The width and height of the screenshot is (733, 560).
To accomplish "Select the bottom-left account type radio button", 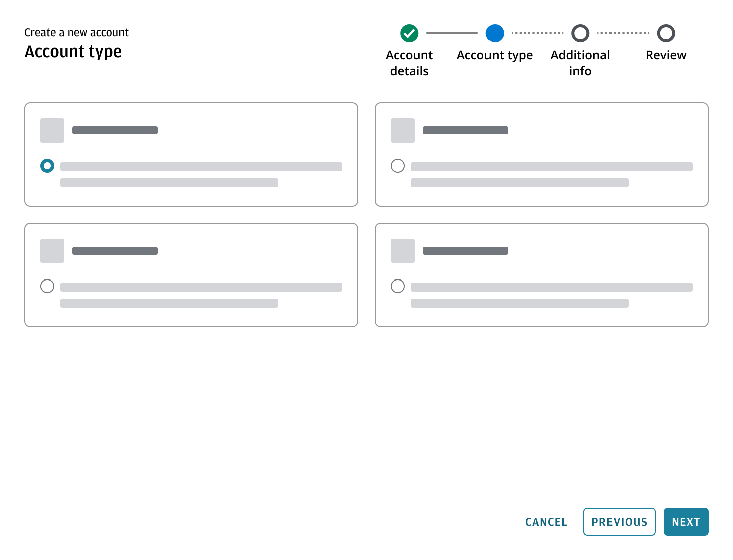I will (47, 286).
